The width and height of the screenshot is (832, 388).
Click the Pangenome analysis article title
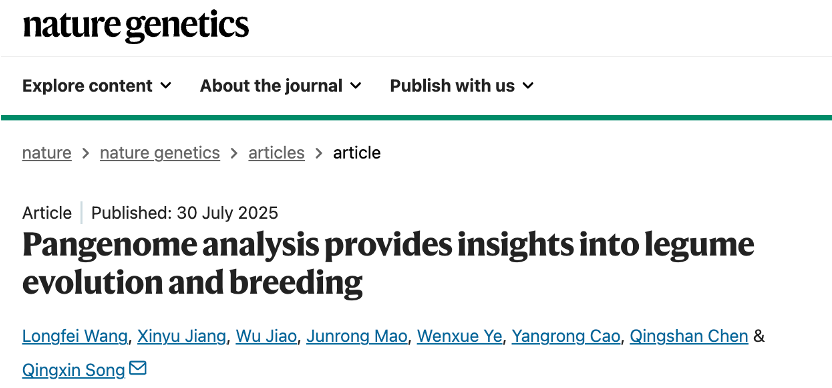(388, 262)
